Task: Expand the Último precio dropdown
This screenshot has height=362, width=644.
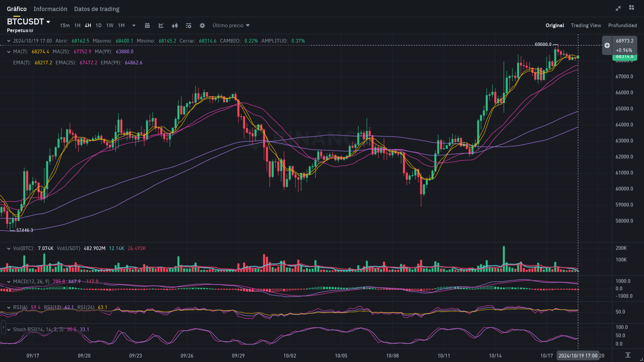Action: (x=231, y=25)
